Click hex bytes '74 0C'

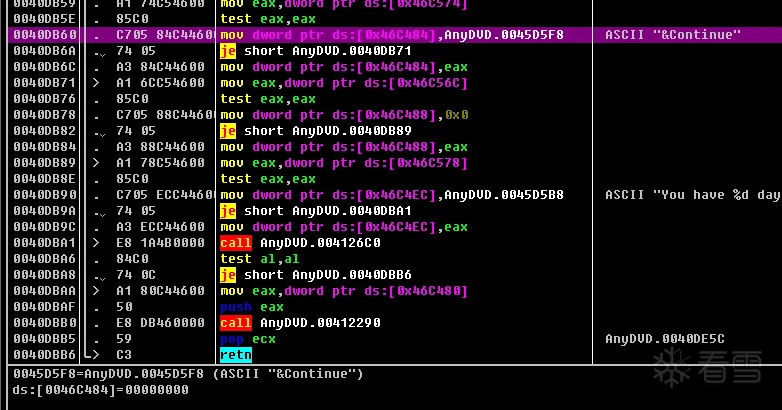tap(136, 274)
